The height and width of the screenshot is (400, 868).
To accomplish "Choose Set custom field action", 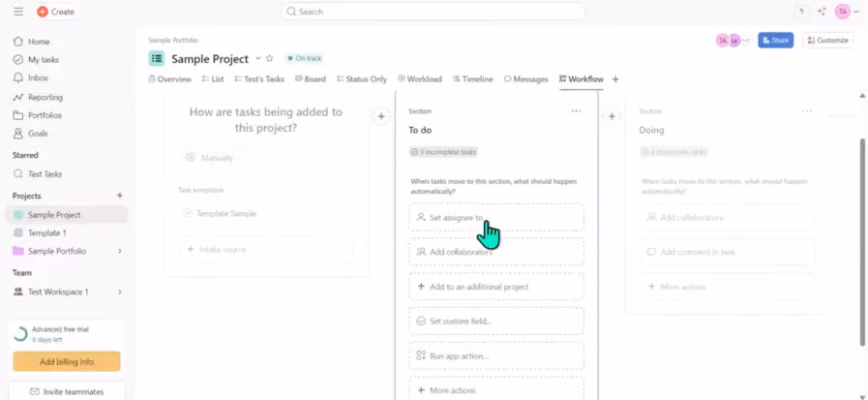I will coord(496,321).
